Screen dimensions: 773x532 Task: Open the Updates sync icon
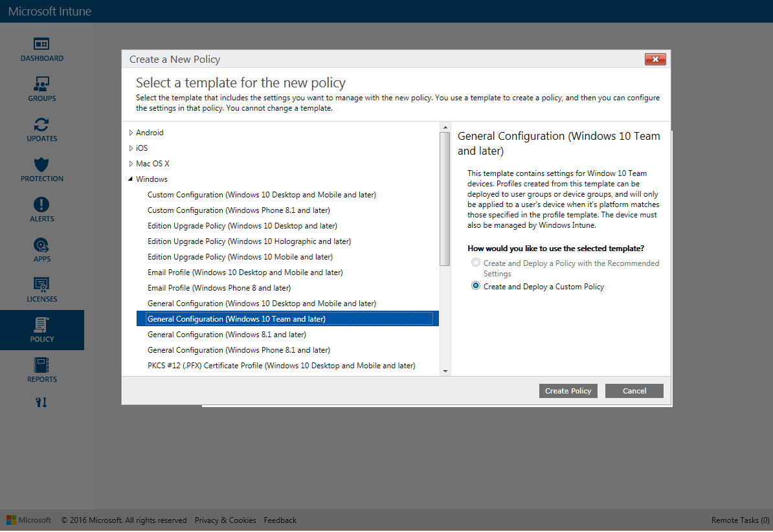(x=41, y=124)
